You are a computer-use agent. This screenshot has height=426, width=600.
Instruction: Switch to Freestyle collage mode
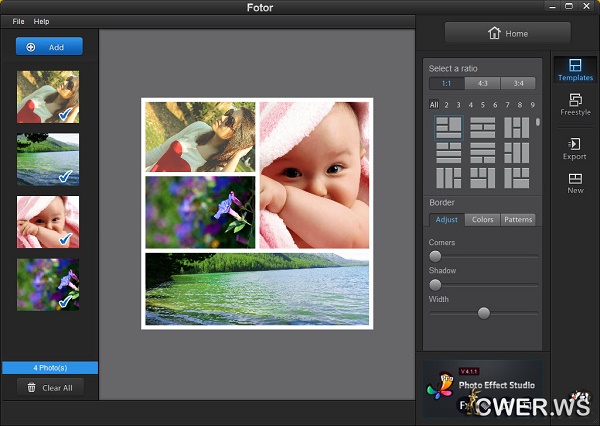[x=575, y=104]
